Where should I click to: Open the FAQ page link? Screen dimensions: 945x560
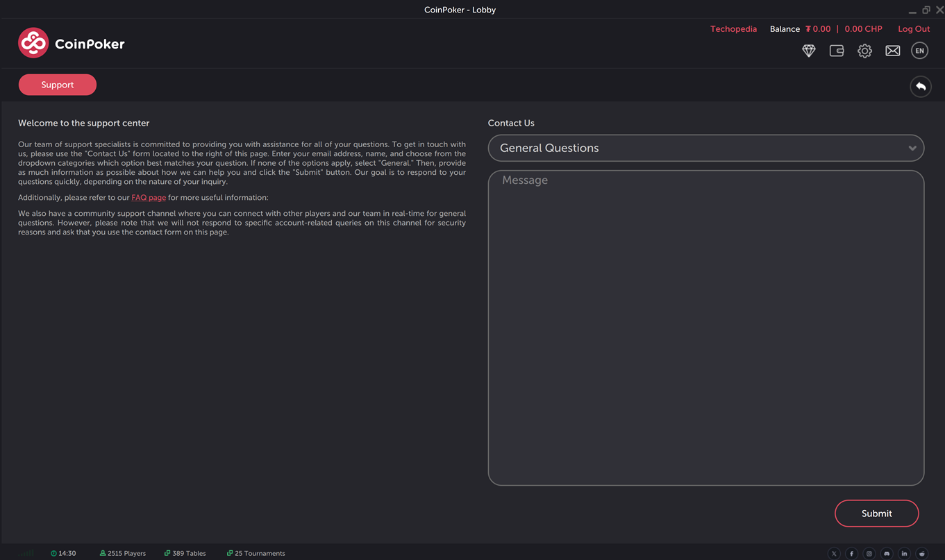[149, 198]
